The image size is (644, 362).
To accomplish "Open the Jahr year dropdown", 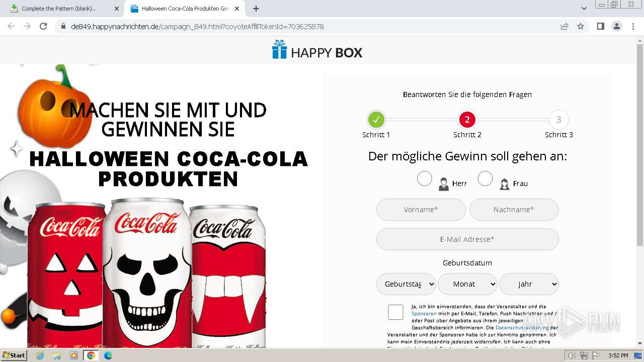I will (529, 284).
